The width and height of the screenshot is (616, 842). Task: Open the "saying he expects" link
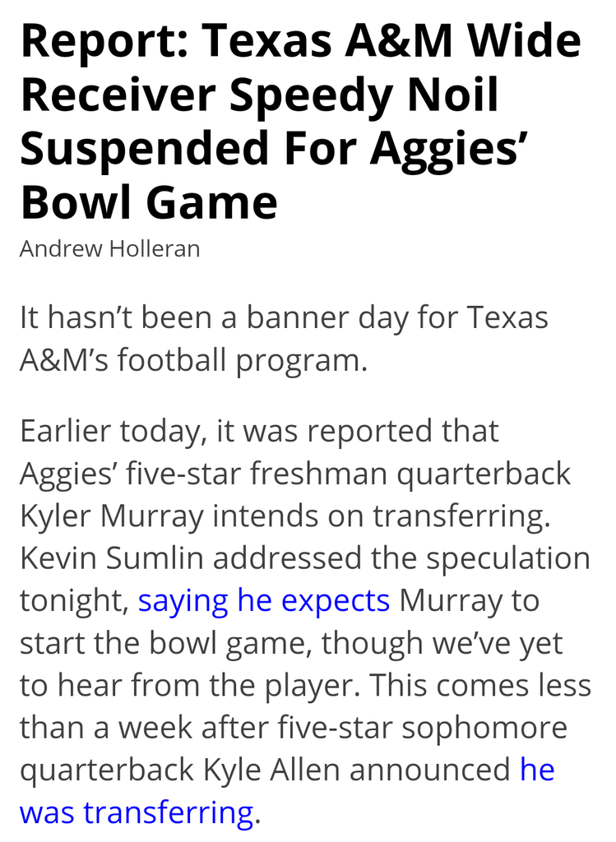click(263, 601)
